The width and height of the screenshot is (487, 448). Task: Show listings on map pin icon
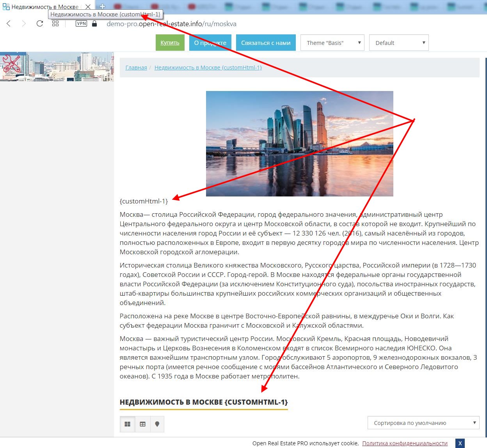157,424
